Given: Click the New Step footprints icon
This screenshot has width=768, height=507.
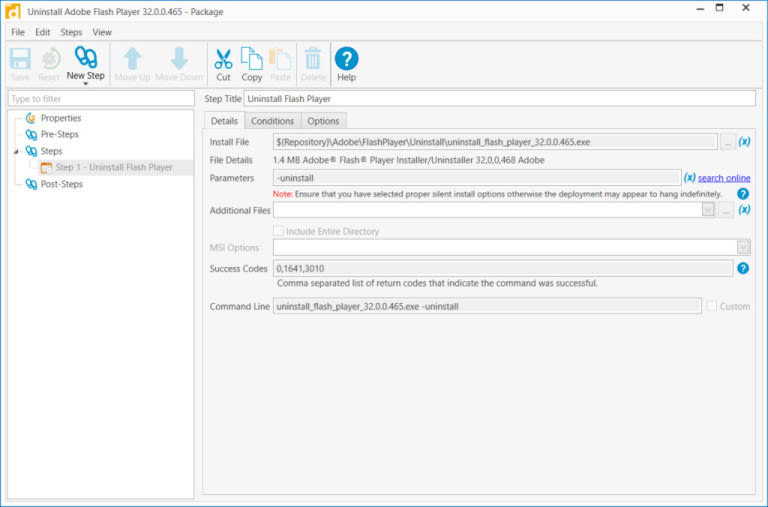Looking at the screenshot, I should pos(86,57).
